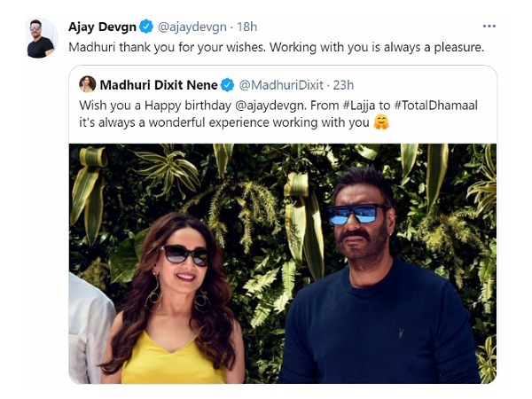Click the woman in yellow top in photo
The width and height of the screenshot is (532, 399).
tap(173, 299)
